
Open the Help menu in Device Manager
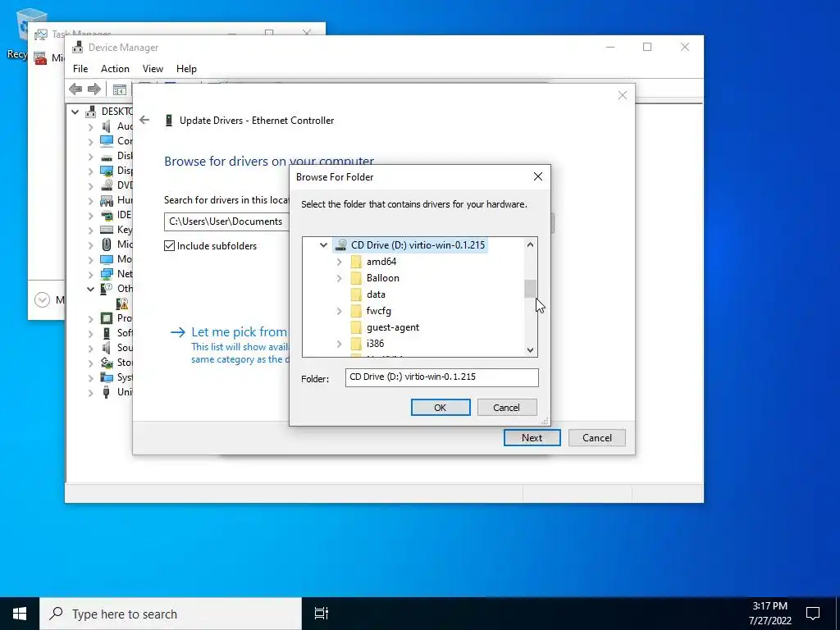(186, 69)
